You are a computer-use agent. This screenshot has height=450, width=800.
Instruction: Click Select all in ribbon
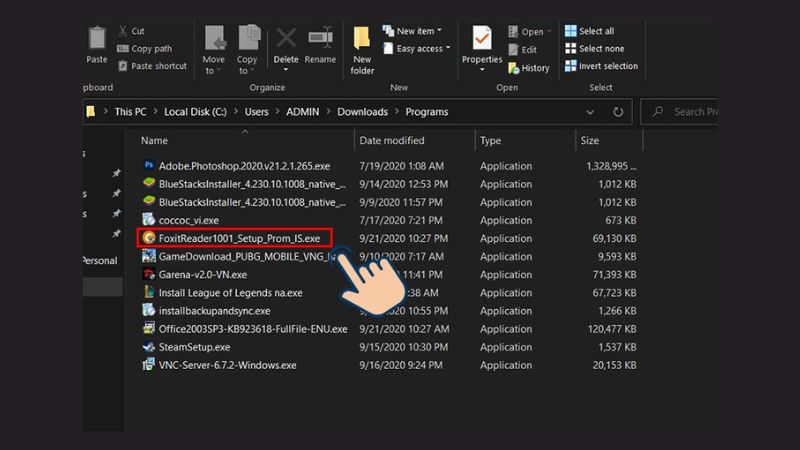[x=596, y=31]
